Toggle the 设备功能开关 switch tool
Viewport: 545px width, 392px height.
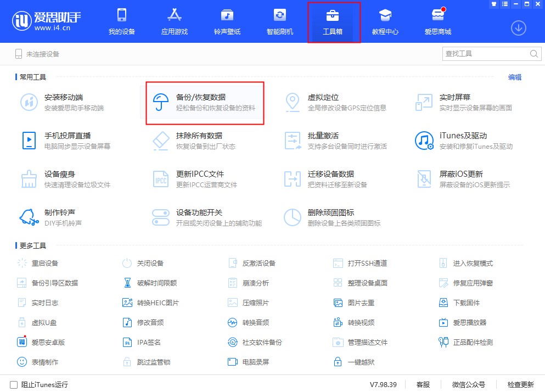[x=161, y=217]
